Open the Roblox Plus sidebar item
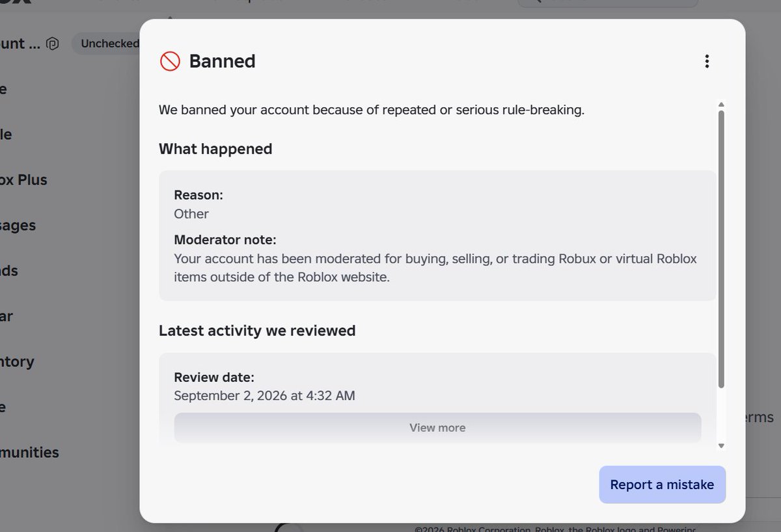The height and width of the screenshot is (532, 781). point(23,180)
